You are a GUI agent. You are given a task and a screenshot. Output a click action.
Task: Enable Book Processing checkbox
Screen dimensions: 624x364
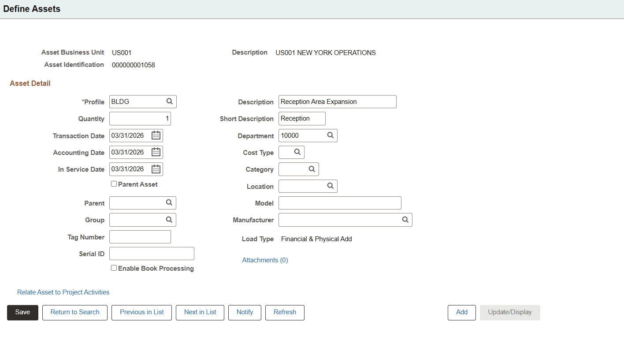click(114, 268)
